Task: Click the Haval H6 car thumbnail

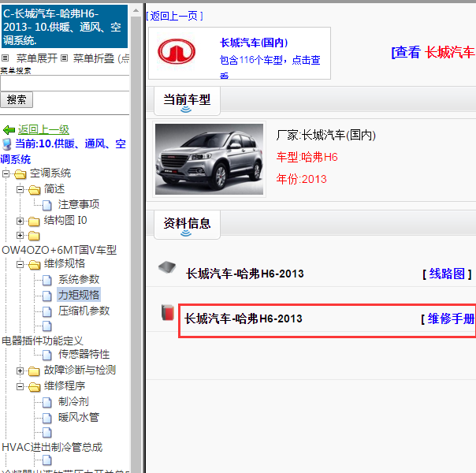Action: tap(209, 159)
